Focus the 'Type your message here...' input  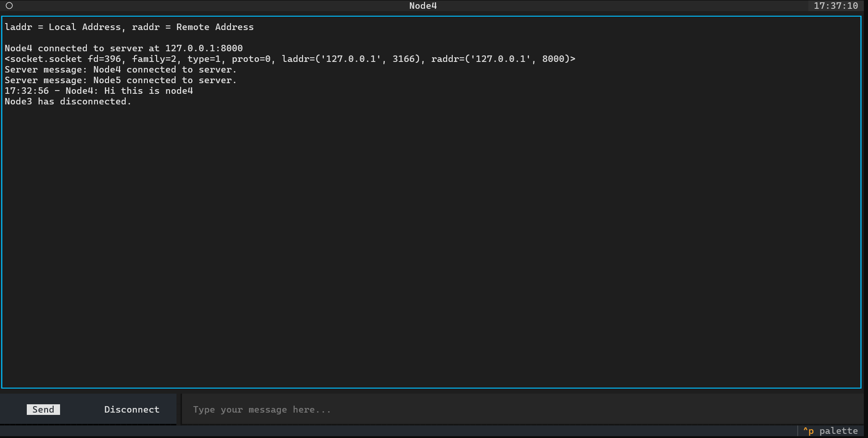click(522, 409)
